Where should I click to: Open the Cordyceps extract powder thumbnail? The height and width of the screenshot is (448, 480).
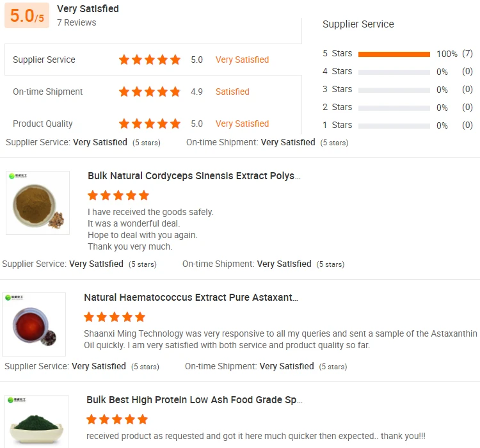pyautogui.click(x=38, y=203)
